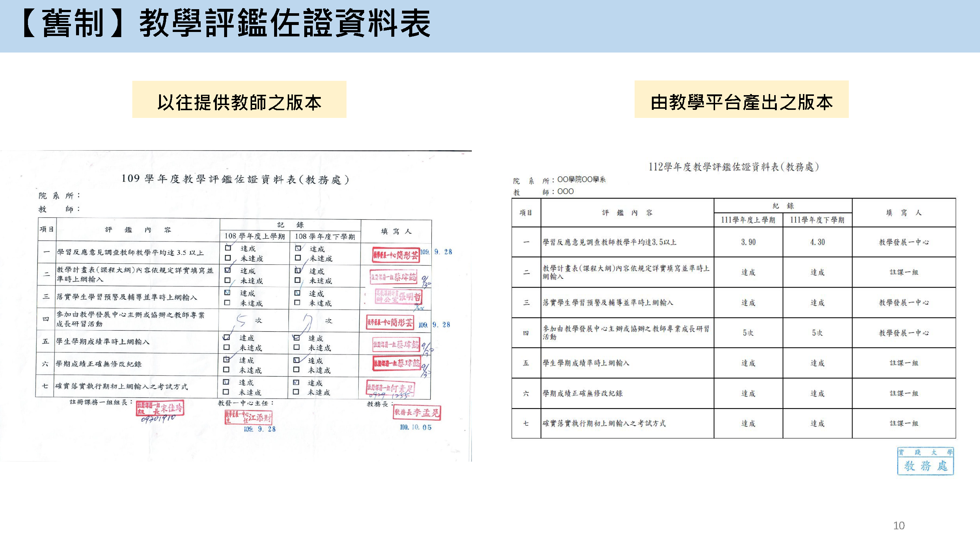
Task: Select 5次 under 111學年度上學期 in row 四
Action: click(748, 333)
